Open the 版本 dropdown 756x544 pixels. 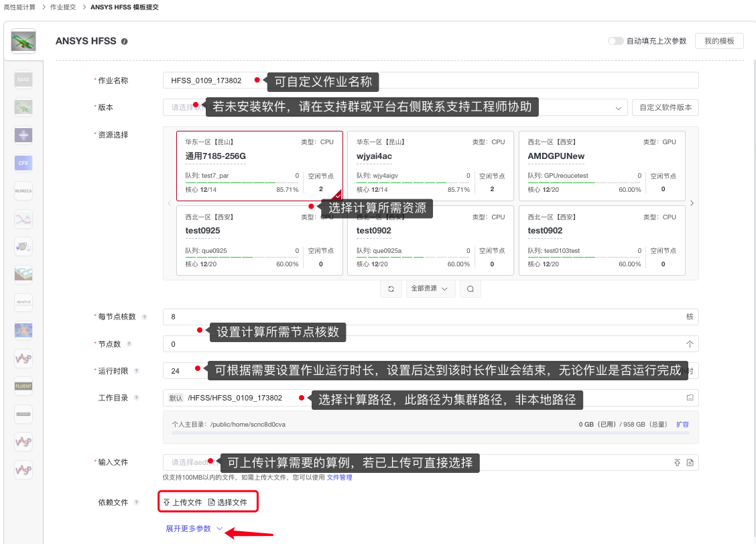pyautogui.click(x=617, y=107)
